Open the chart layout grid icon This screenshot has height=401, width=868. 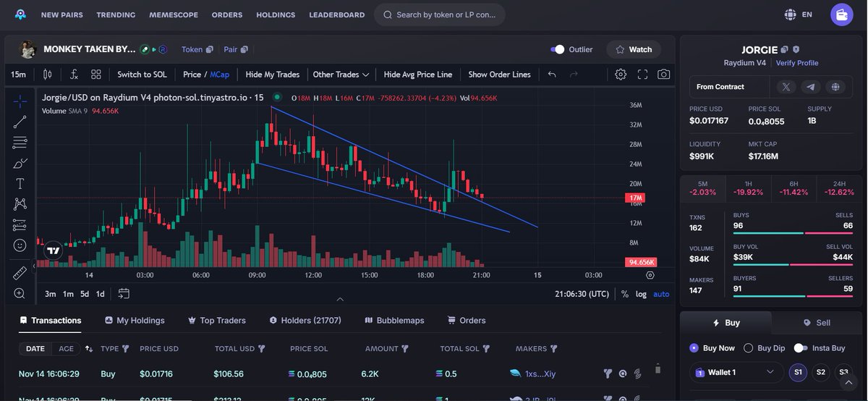(96, 74)
